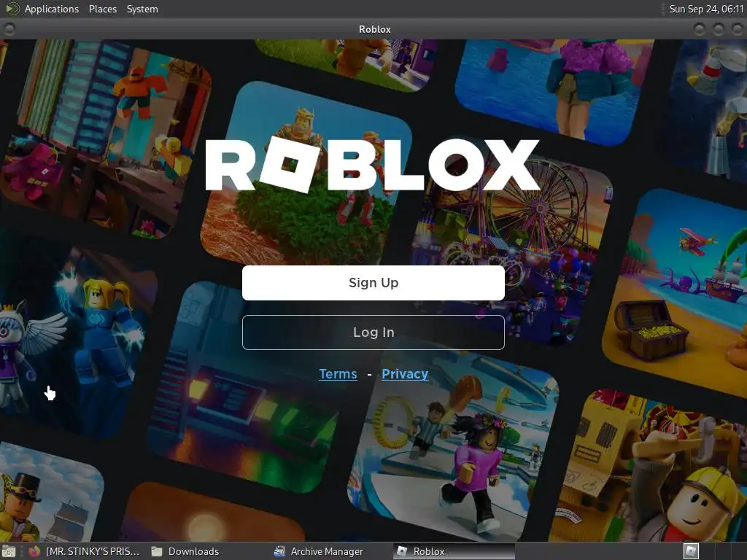
Task: Minimize the Roblox window
Action: (x=700, y=29)
